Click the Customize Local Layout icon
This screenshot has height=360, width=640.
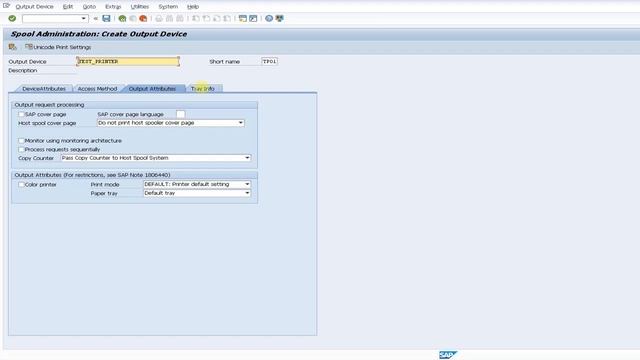pyautogui.click(x=280, y=18)
